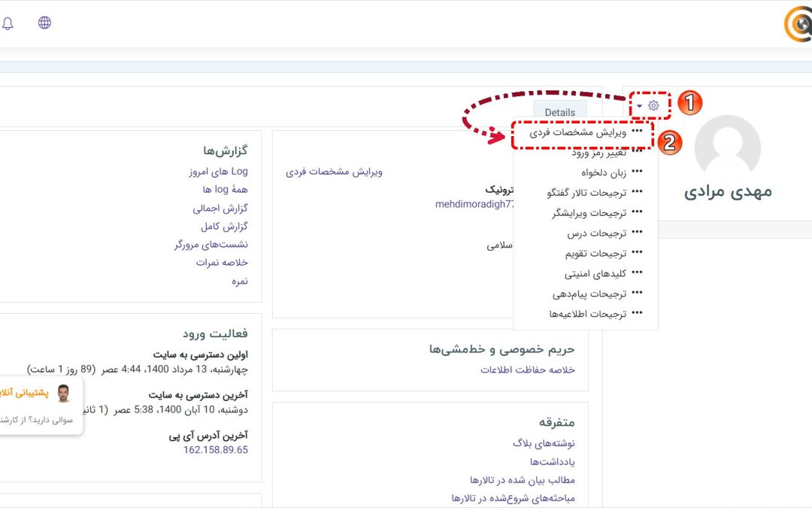This screenshot has width=812, height=508.
Task: Open the language globe icon
Action: coord(44,23)
